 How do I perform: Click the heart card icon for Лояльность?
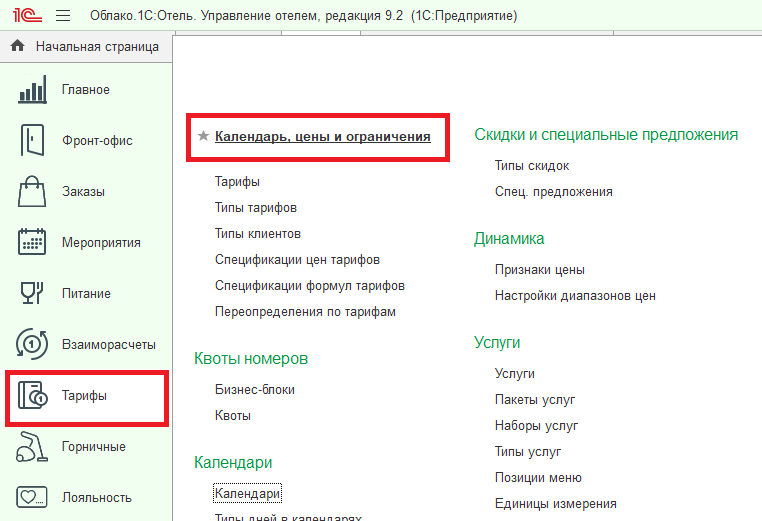tap(32, 497)
